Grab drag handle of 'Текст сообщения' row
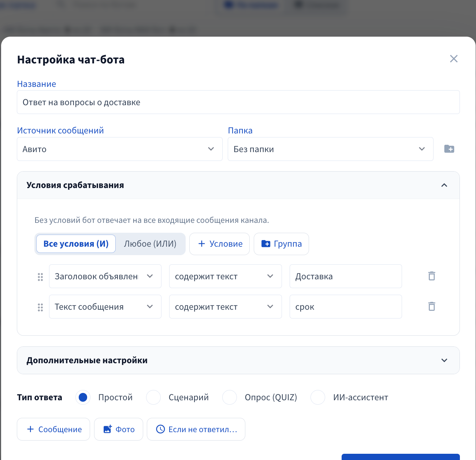 pos(40,307)
